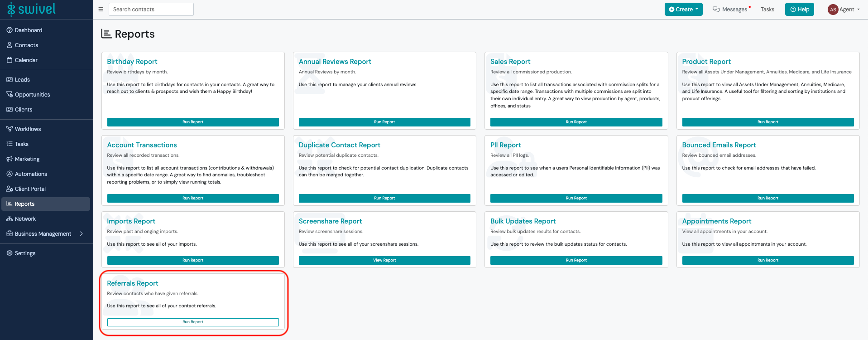Screen dimensions: 868x340
Task: Click View Report for Screenshare Report
Action: 384,261
